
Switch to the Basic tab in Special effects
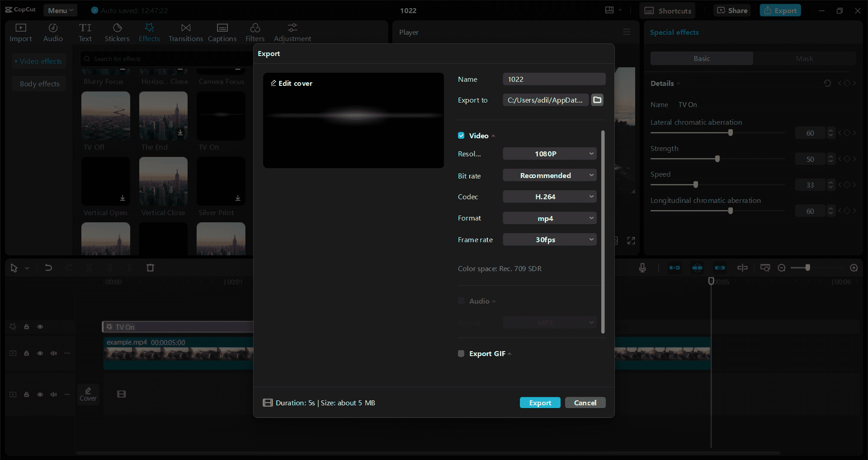click(702, 58)
